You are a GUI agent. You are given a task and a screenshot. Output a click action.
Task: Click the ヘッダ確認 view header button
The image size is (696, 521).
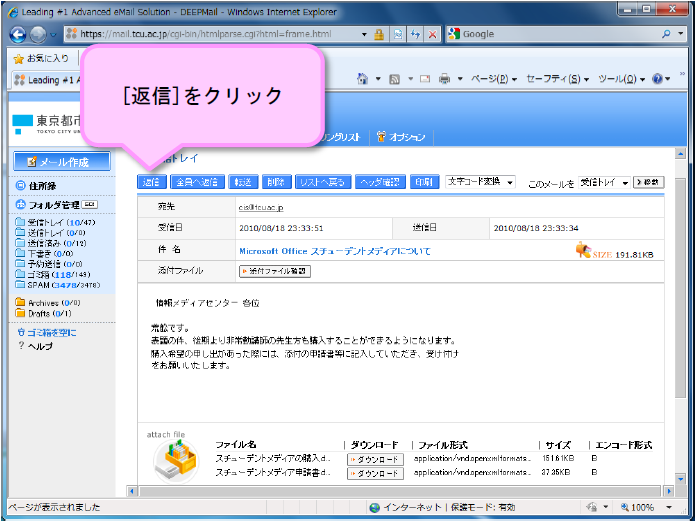point(380,182)
